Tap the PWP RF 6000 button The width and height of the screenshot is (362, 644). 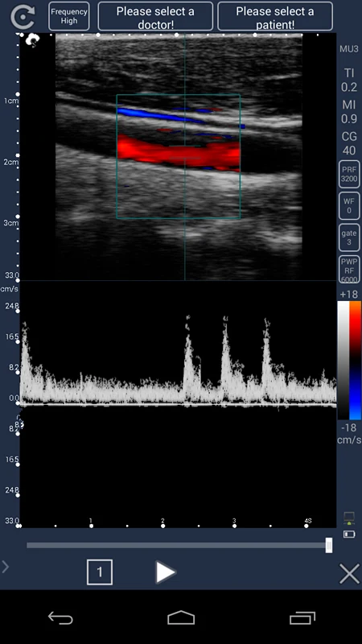349,269
